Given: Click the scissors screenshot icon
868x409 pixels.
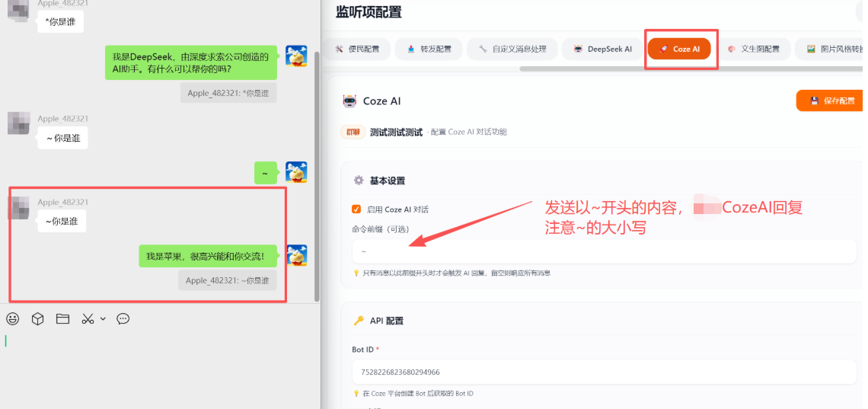Looking at the screenshot, I should [x=88, y=319].
